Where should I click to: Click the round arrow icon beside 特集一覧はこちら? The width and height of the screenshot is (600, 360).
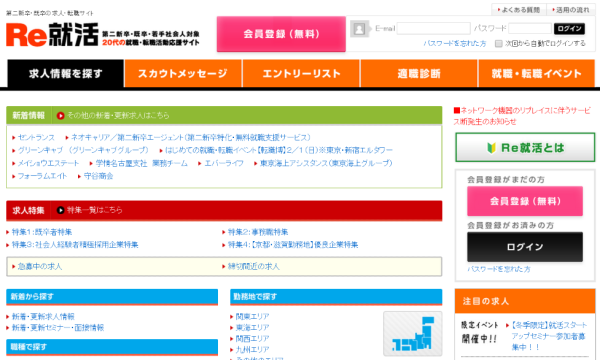(x=60, y=210)
